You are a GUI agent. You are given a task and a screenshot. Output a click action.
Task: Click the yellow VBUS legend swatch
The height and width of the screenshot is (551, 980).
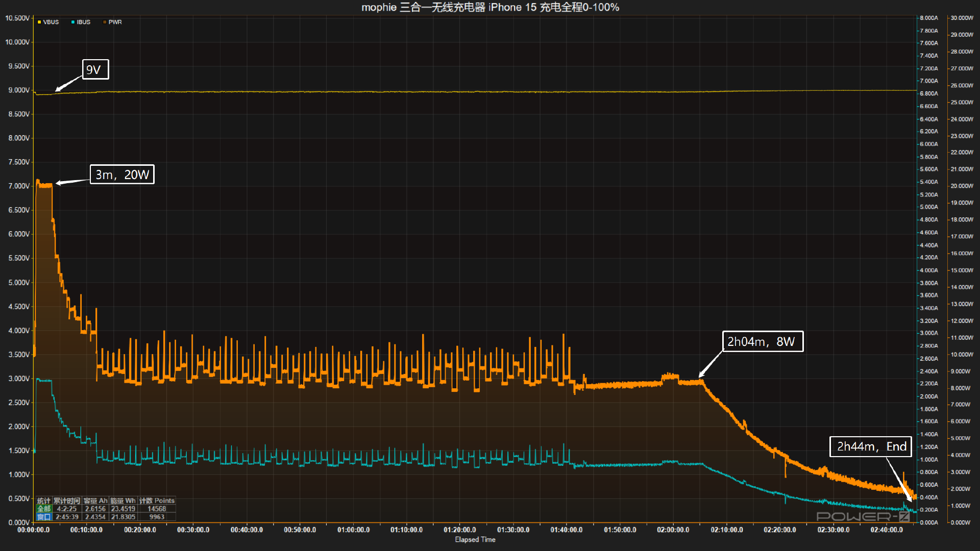tap(39, 22)
